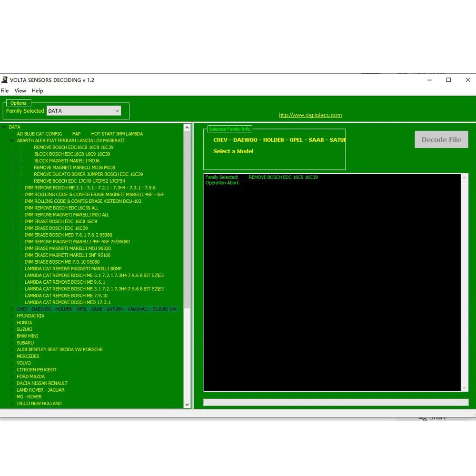Click the Volta app icon in title bar

point(4,80)
